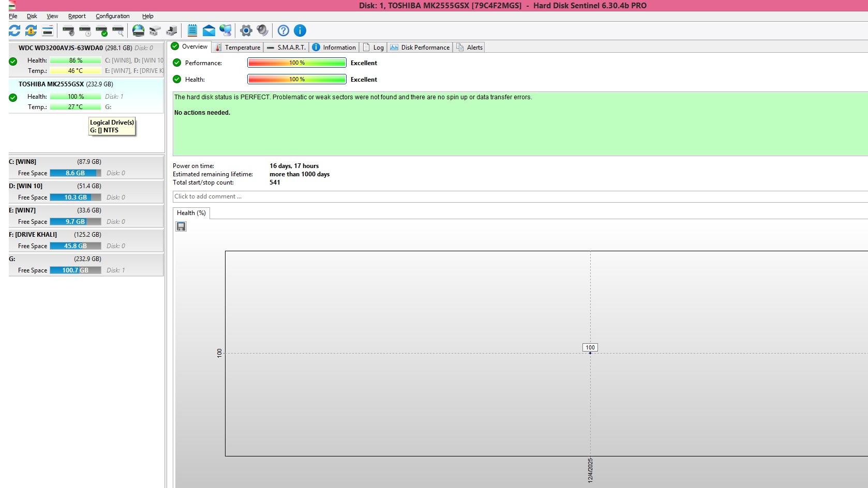Switch to the Temperature tab

tap(238, 47)
